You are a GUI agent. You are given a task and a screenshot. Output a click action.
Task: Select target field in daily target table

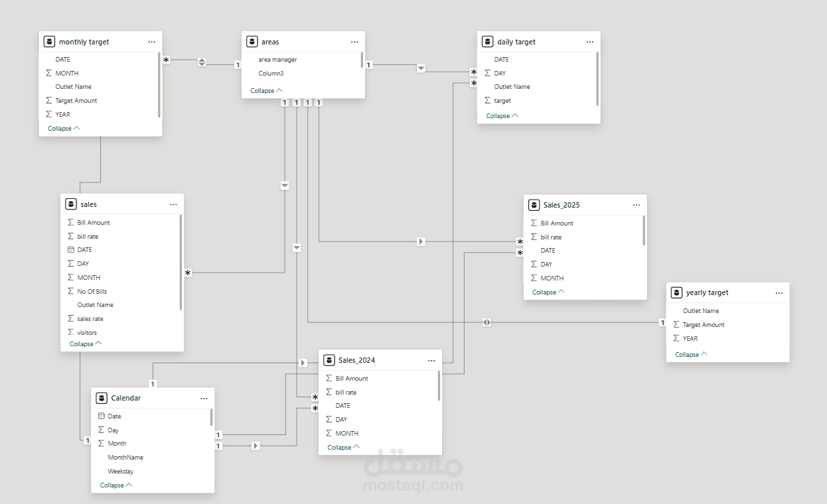[502, 101]
